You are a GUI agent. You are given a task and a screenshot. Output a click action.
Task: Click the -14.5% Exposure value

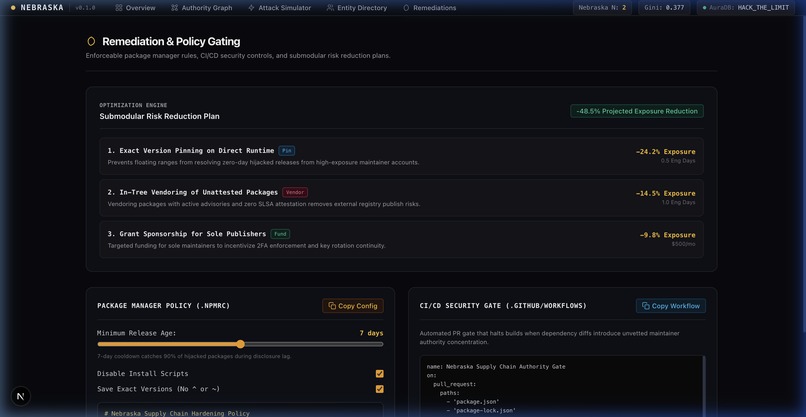click(x=665, y=193)
